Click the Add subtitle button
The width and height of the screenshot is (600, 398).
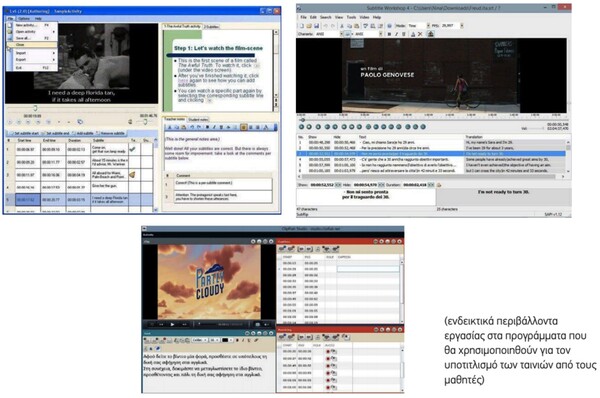click(x=83, y=133)
